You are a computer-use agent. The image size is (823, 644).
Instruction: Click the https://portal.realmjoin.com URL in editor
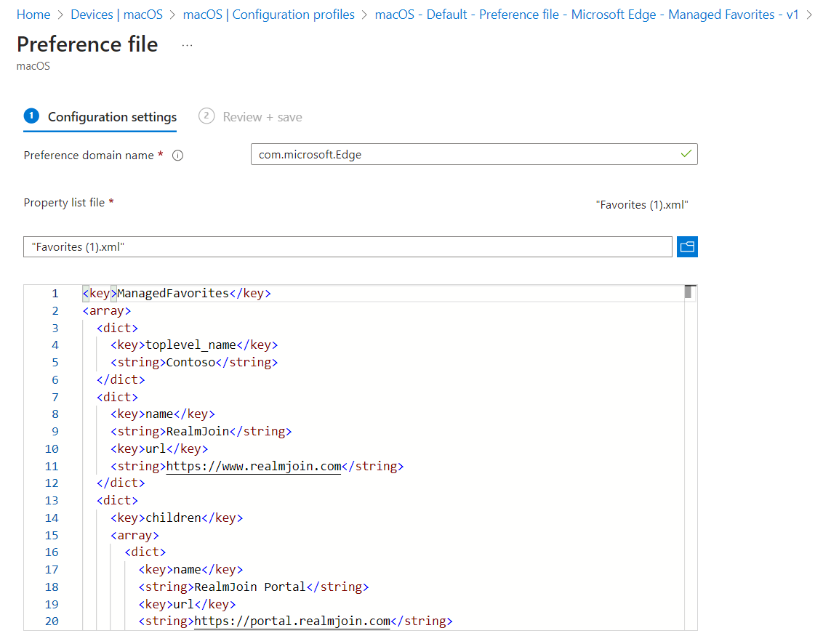click(x=292, y=621)
